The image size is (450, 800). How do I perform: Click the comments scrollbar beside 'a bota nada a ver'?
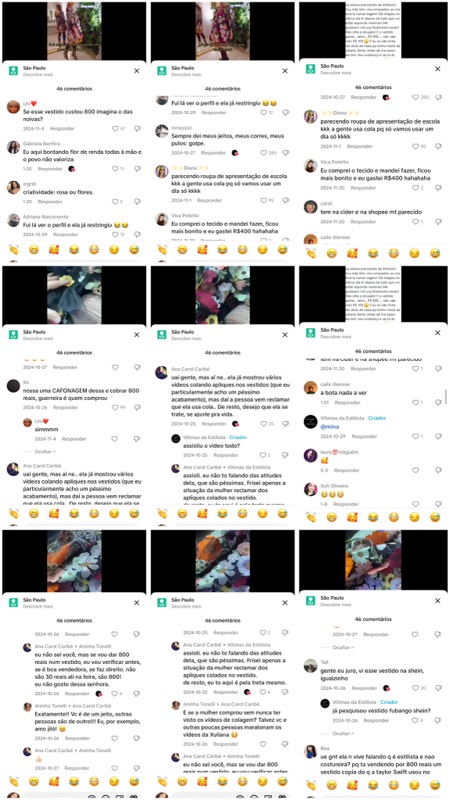[x=445, y=396]
